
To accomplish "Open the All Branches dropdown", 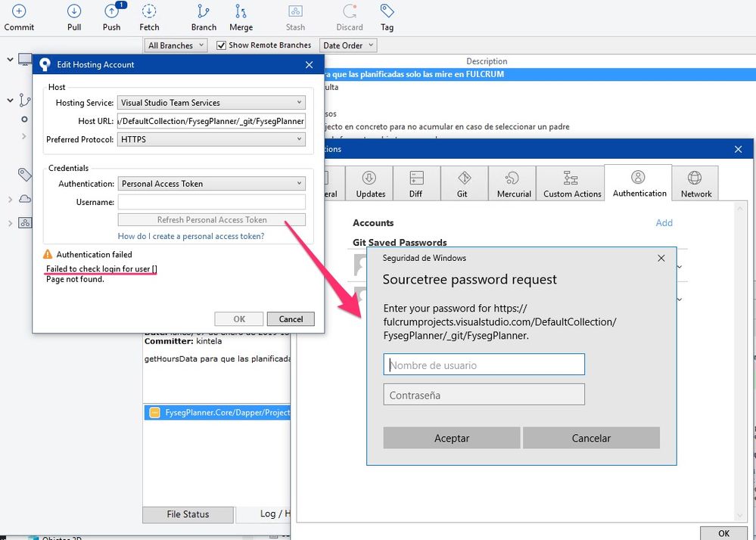I will pos(176,45).
